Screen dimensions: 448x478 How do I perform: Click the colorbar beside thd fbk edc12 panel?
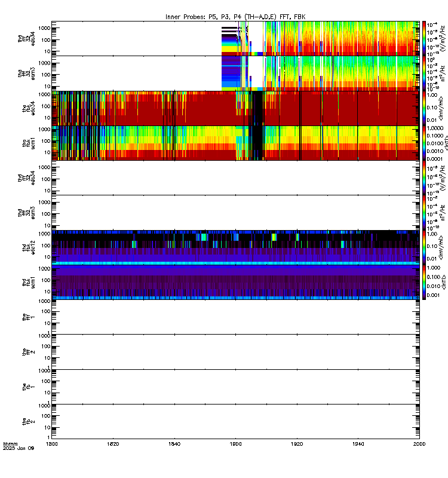[x=424, y=247]
